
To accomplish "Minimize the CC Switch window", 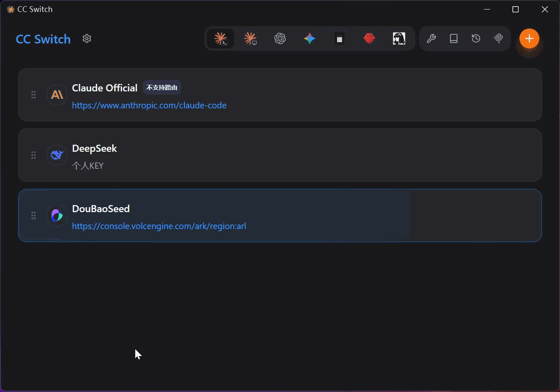I will (487, 9).
